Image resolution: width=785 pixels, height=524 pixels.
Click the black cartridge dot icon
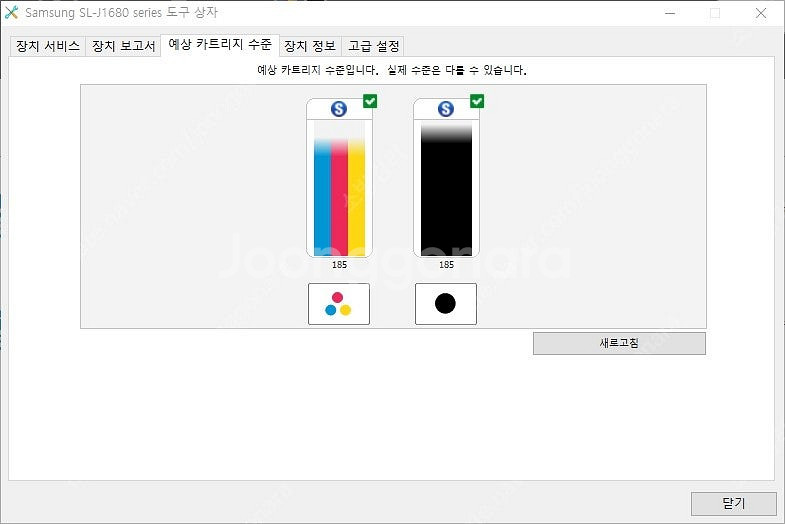coord(446,304)
